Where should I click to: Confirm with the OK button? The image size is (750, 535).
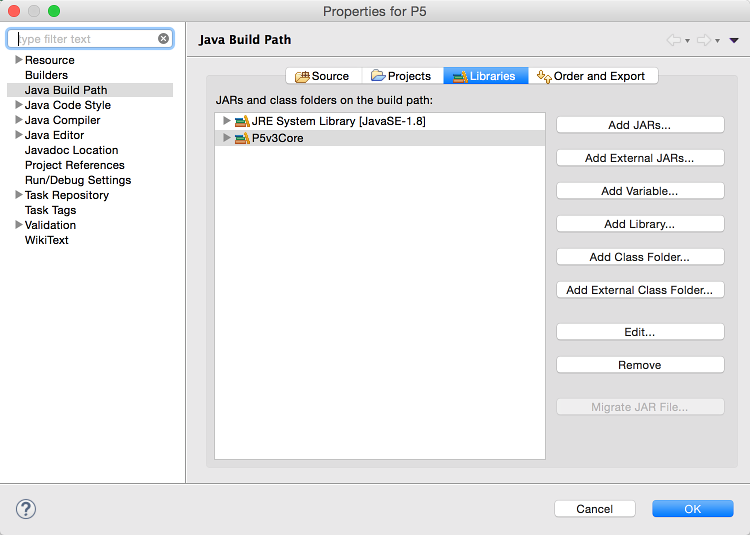pyautogui.click(x=692, y=509)
